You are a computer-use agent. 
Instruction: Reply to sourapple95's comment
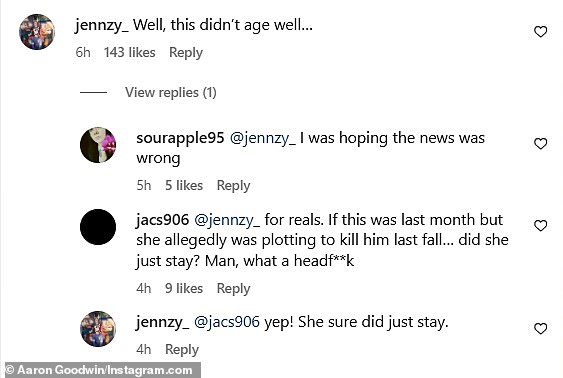(x=233, y=186)
